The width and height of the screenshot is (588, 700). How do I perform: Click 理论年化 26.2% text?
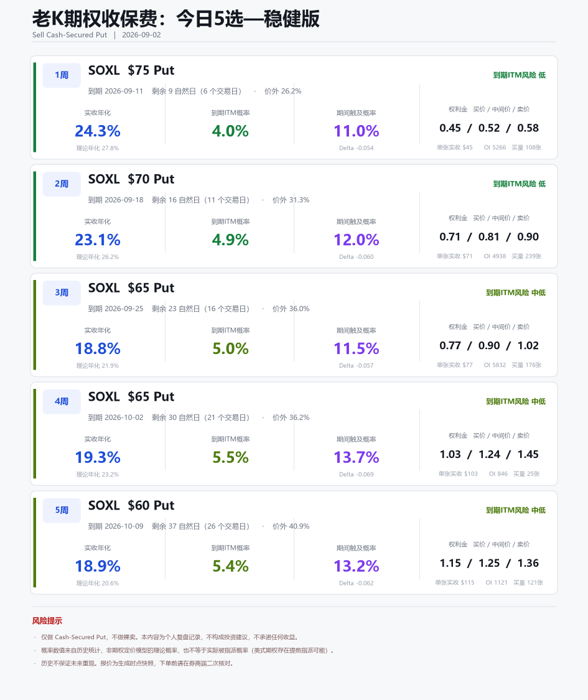pyautogui.click(x=97, y=257)
